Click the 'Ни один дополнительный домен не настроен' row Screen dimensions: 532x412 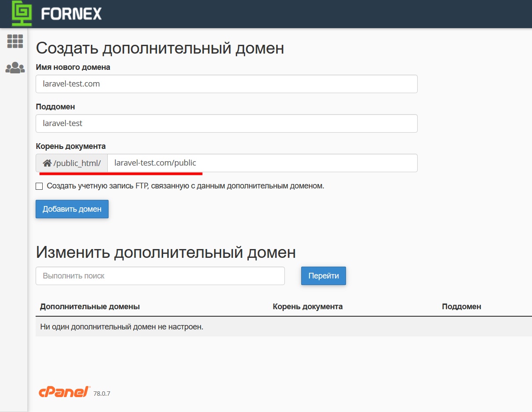tap(284, 327)
